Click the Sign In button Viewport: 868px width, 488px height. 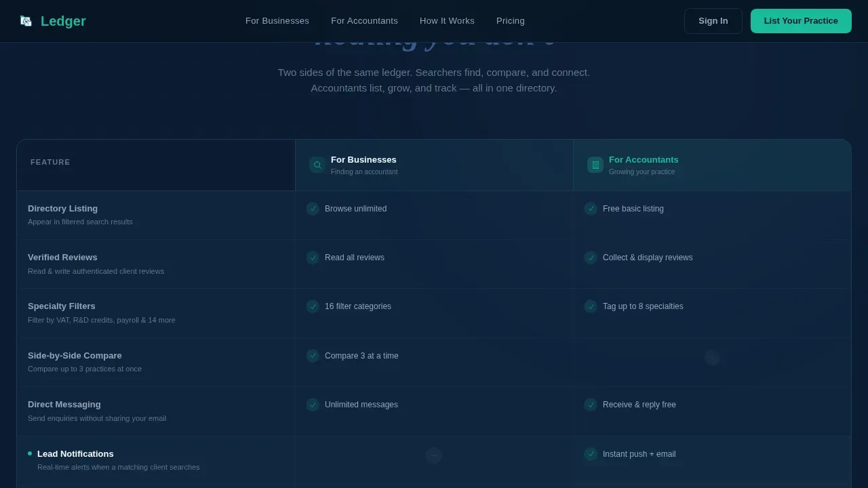(713, 21)
